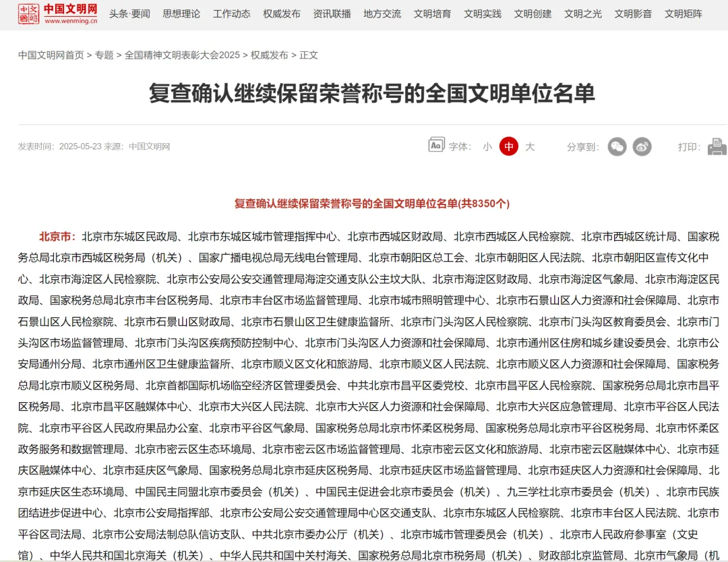Open the 思想理论 nav item
Viewport: 728px width, 562px height.
point(181,14)
